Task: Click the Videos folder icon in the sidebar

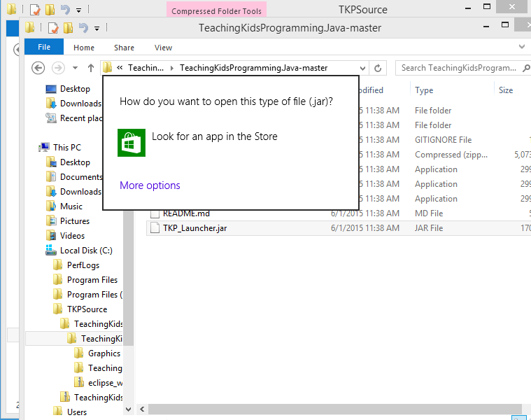Action: click(50, 236)
